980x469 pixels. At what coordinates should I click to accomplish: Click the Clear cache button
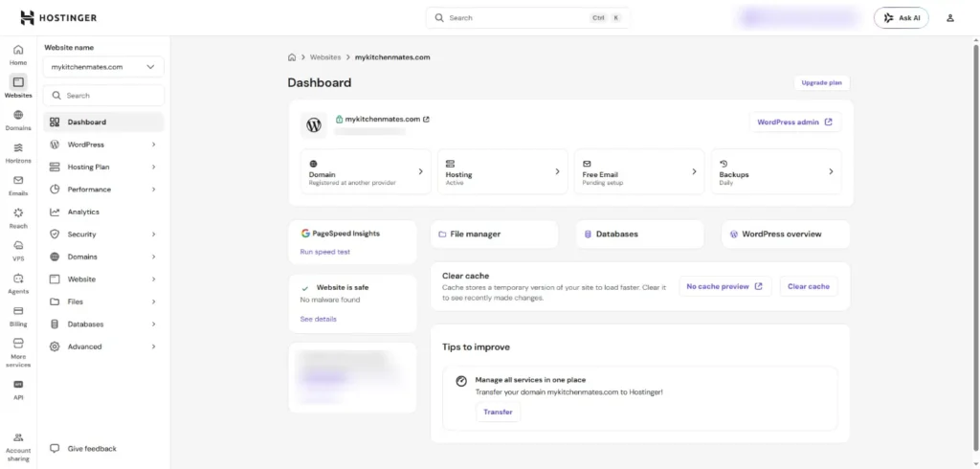point(808,286)
